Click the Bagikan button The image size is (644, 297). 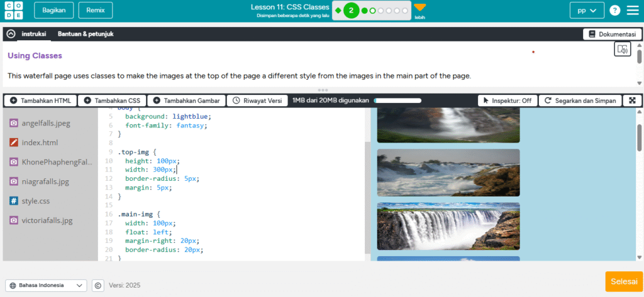(x=53, y=10)
